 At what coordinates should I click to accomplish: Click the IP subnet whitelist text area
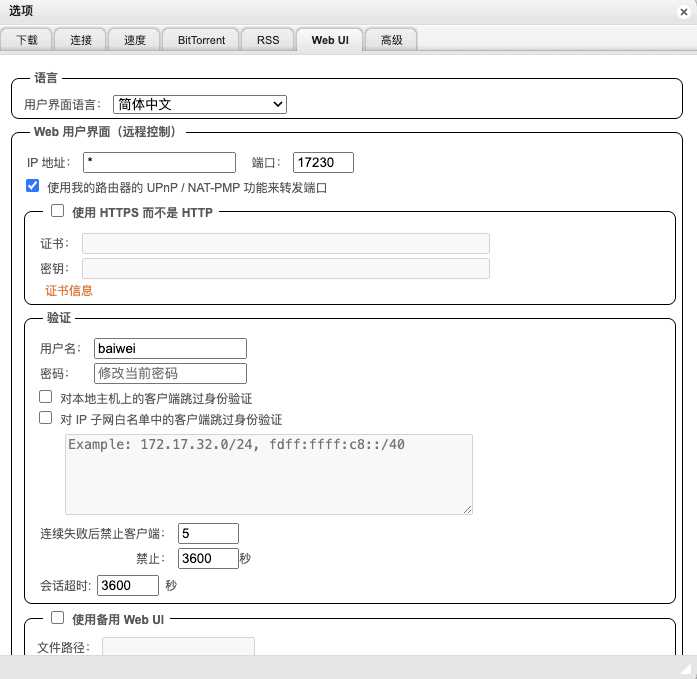coord(269,475)
